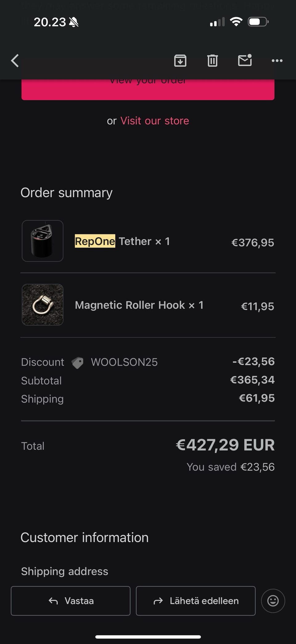Tap the back arrow icon

[15, 61]
